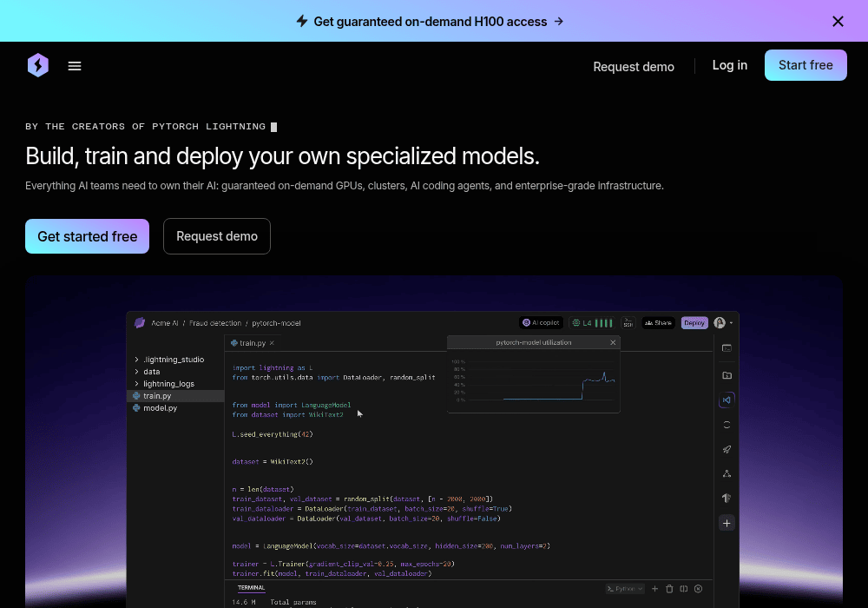
Task: Click the circled X terminal close icon
Action: coord(698,589)
